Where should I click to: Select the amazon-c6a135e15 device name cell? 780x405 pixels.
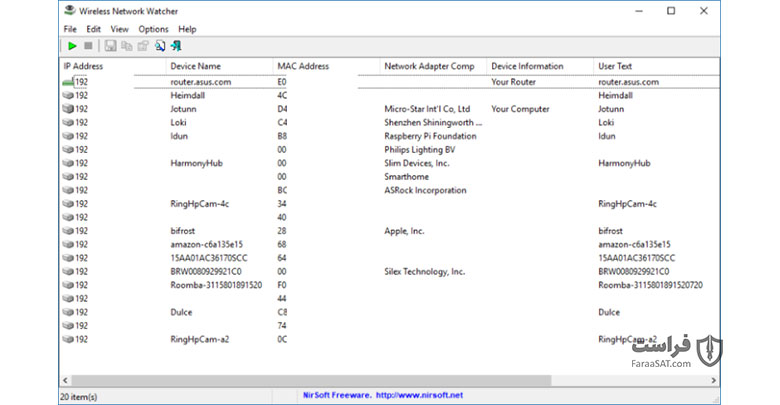coord(206,244)
